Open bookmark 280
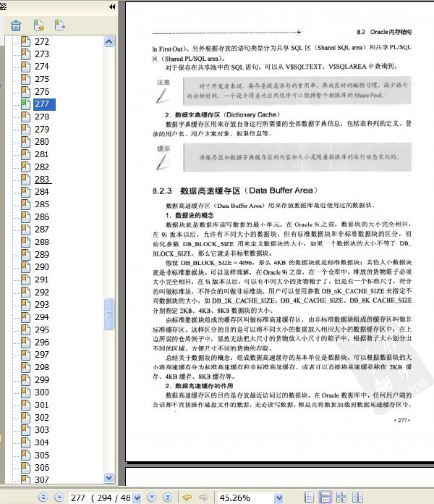The height and width of the screenshot is (504, 434). tap(42, 142)
